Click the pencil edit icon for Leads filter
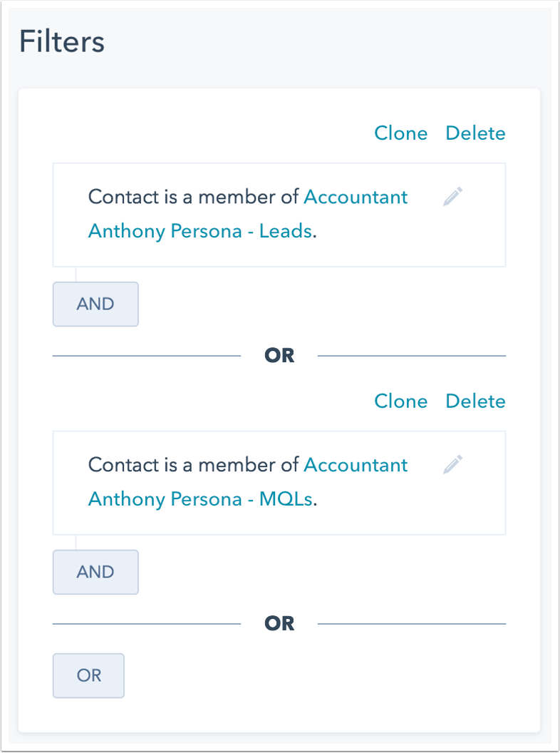Image resolution: width=560 pixels, height=753 pixels. pyautogui.click(x=452, y=196)
